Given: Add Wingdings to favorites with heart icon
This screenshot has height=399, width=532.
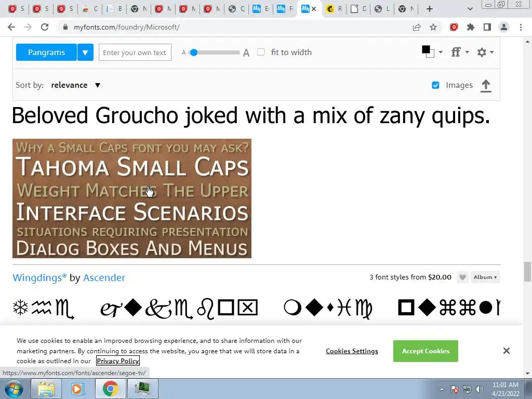Looking at the screenshot, I should pyautogui.click(x=462, y=277).
